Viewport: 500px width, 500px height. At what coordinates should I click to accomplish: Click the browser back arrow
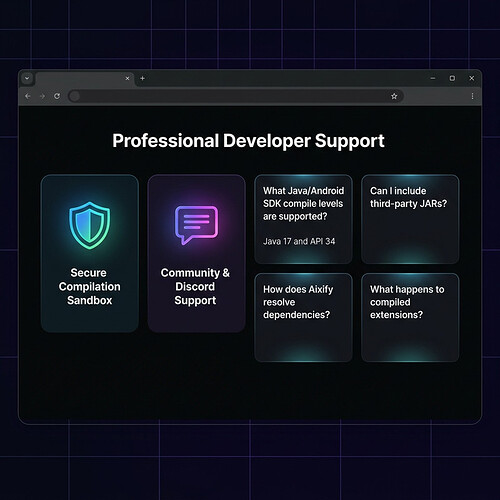(x=28, y=96)
